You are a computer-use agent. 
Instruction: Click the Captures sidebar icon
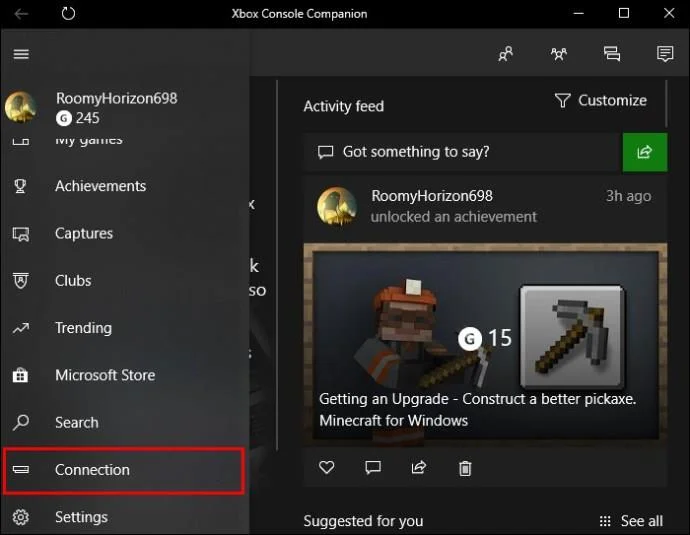click(x=21, y=234)
